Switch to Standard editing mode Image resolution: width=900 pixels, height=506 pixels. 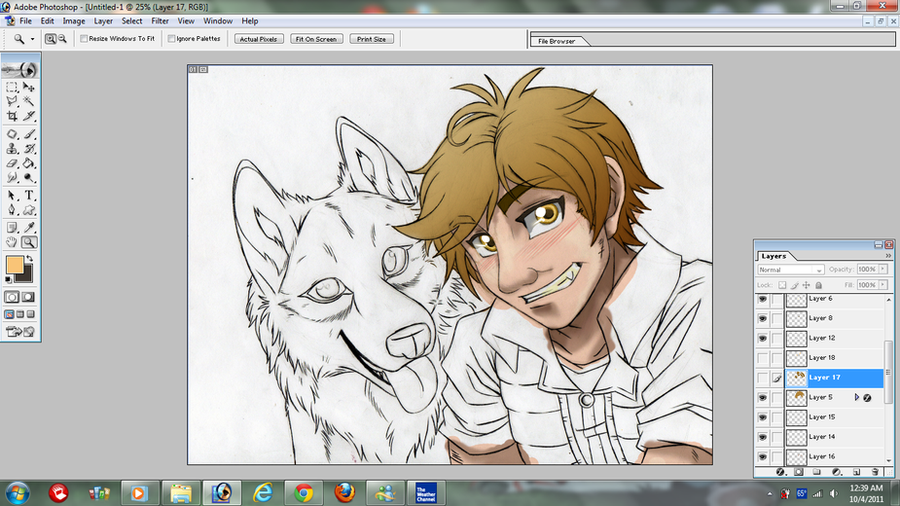click(x=12, y=297)
